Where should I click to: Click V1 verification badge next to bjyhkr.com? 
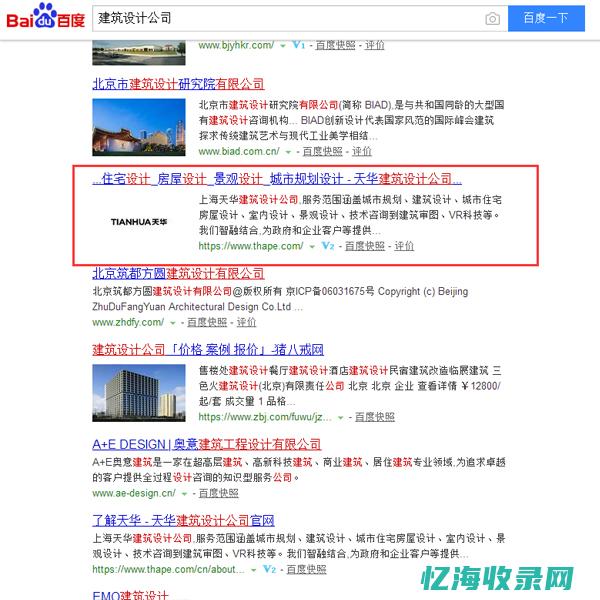click(298, 45)
